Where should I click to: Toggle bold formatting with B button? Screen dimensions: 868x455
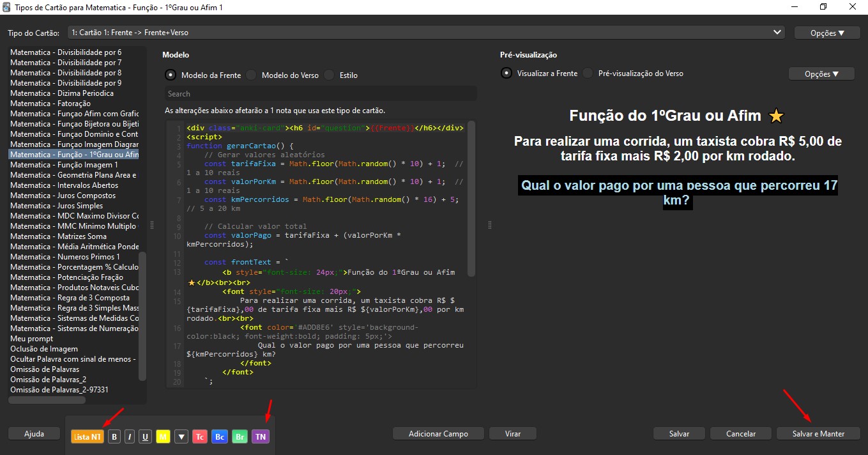coord(114,436)
